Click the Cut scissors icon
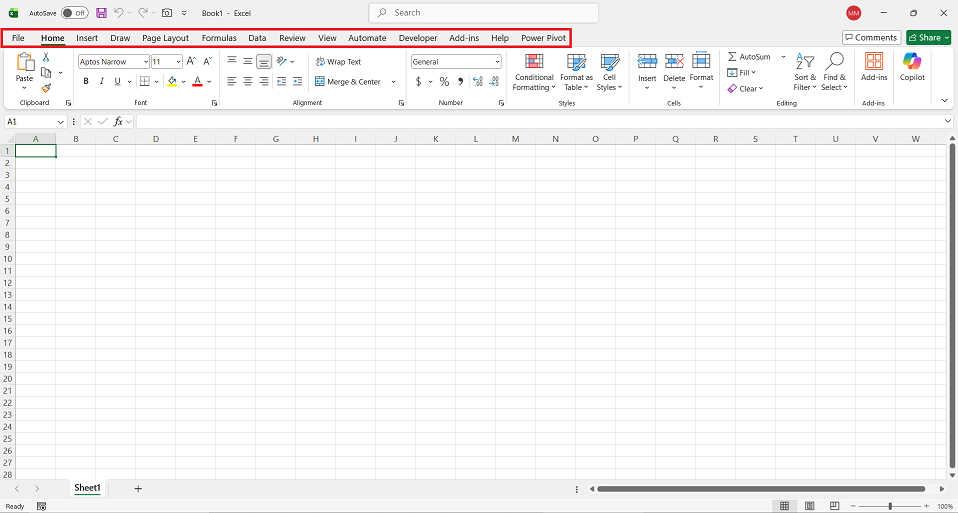Image resolution: width=958 pixels, height=513 pixels. click(46, 57)
